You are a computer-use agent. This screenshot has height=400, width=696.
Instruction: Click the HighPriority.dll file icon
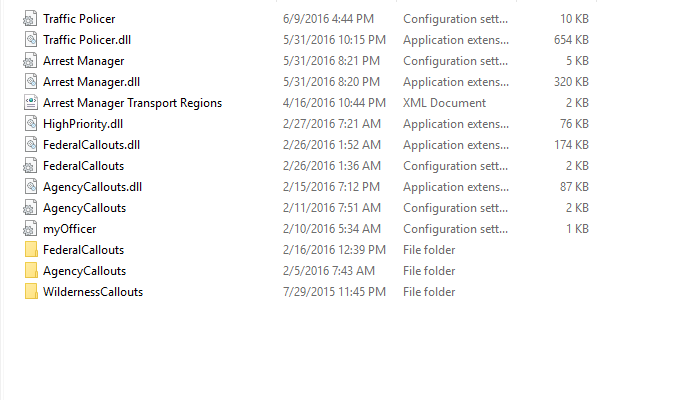[31, 124]
